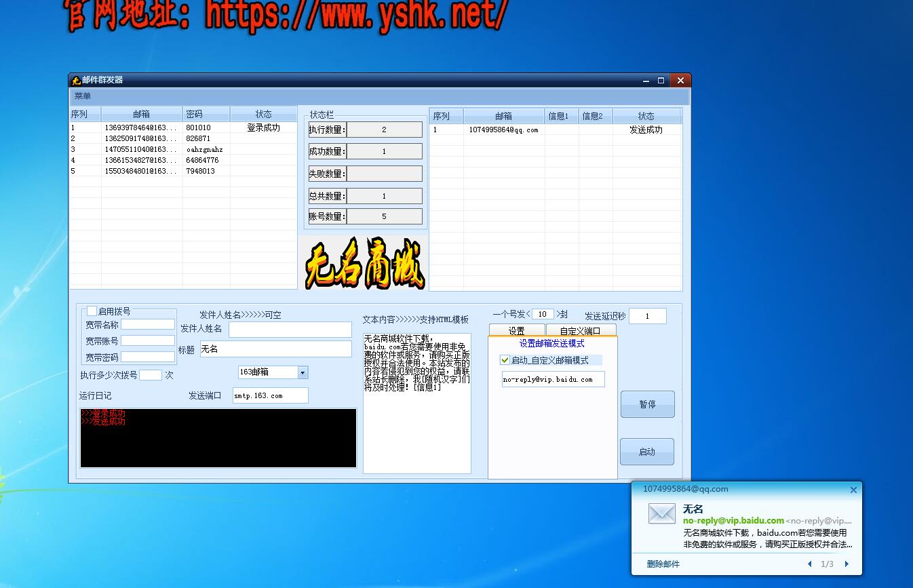Select account row 13625091748@163

183,138
